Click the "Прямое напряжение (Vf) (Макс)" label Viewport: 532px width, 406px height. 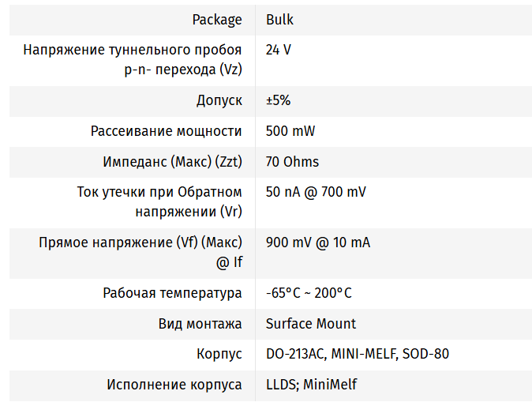pos(140,242)
